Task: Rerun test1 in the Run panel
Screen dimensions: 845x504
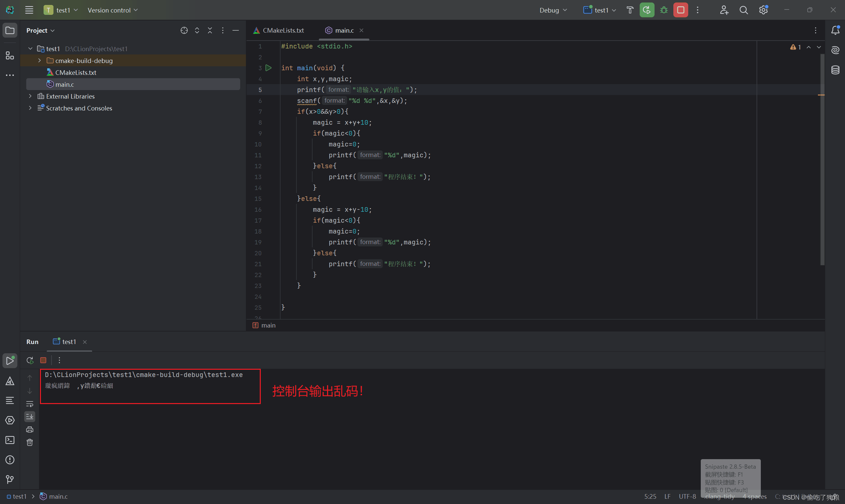Action: (x=30, y=360)
